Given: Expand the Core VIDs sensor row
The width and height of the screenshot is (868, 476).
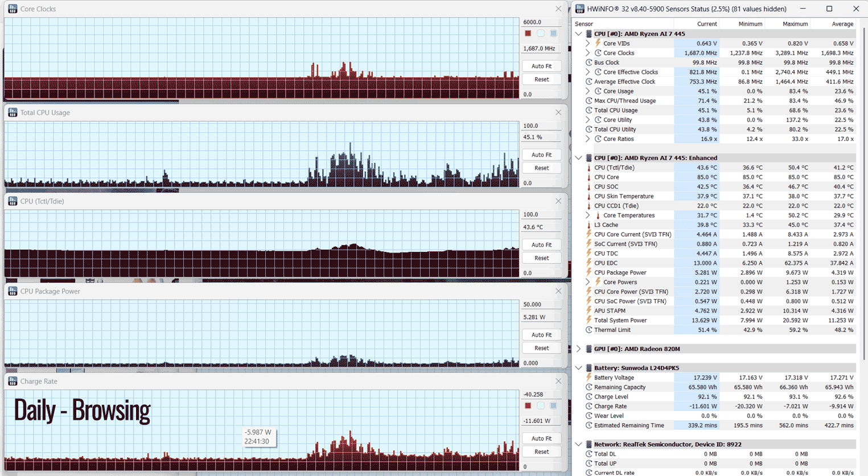Looking at the screenshot, I should pos(588,43).
